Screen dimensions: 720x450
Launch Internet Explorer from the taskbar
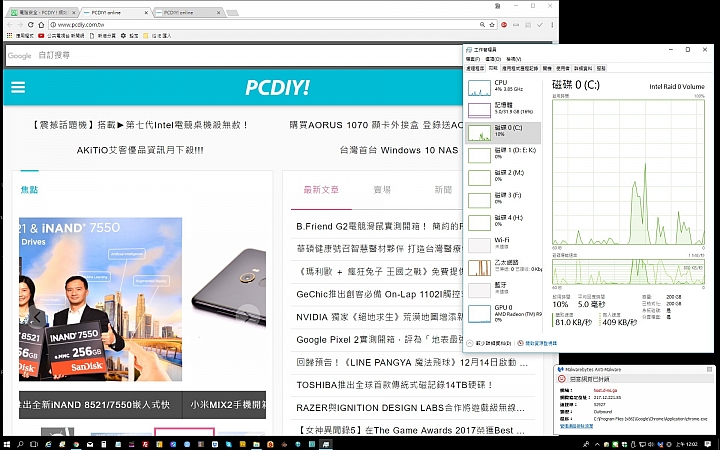[x=48, y=444]
